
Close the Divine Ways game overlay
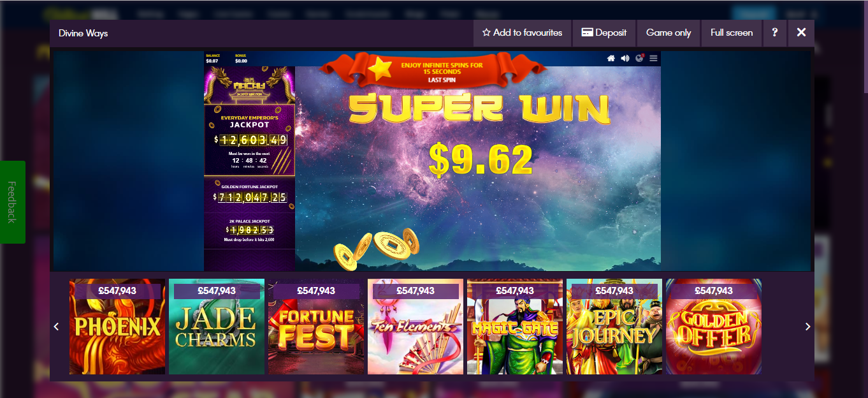[801, 33]
